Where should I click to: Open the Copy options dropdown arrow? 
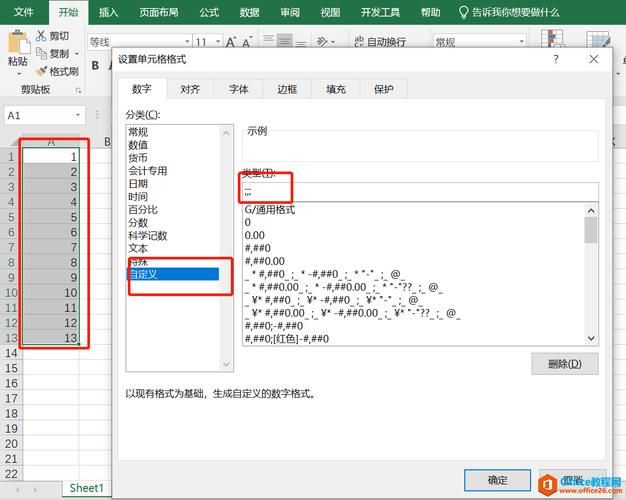click(77, 54)
